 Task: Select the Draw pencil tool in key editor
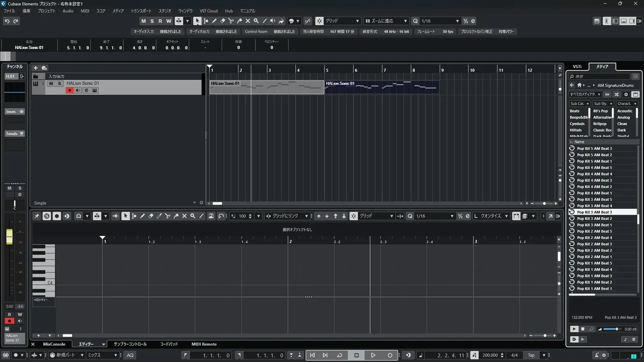(x=143, y=216)
